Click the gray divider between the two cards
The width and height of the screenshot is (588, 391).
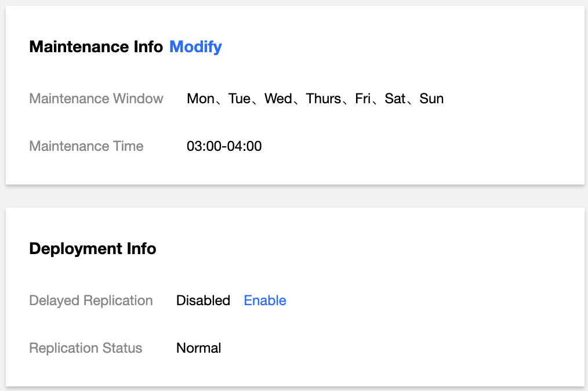pyautogui.click(x=294, y=196)
